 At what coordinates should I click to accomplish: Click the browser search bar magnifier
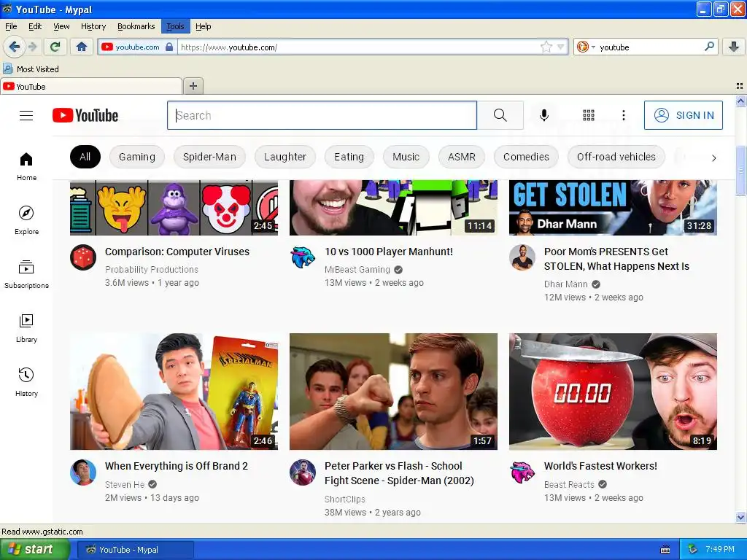coord(709,46)
